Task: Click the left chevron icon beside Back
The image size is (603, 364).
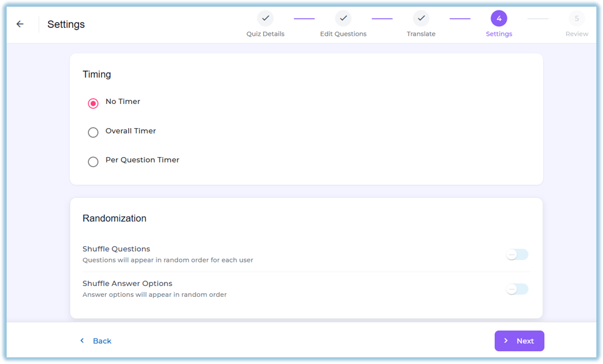Action: [82, 340]
